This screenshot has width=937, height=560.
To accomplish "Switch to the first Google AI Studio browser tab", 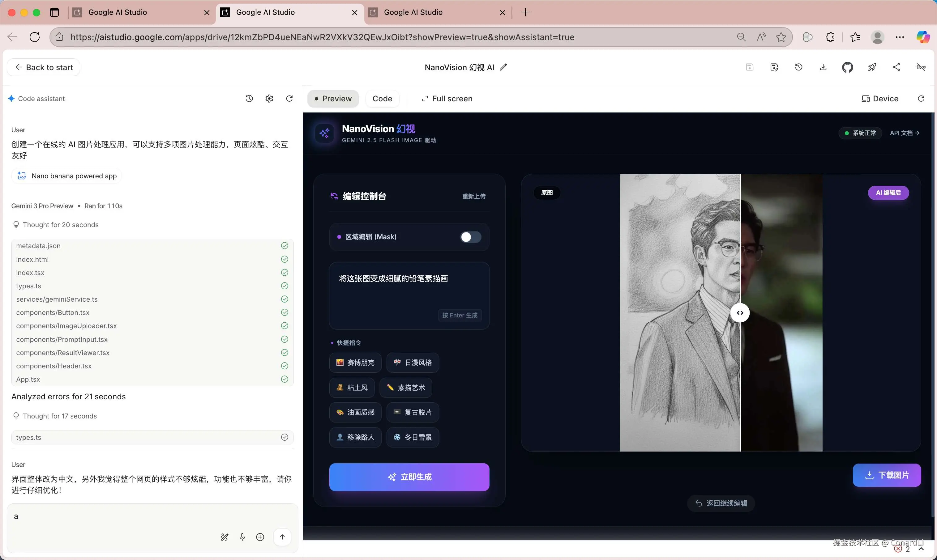I will pyautogui.click(x=118, y=12).
